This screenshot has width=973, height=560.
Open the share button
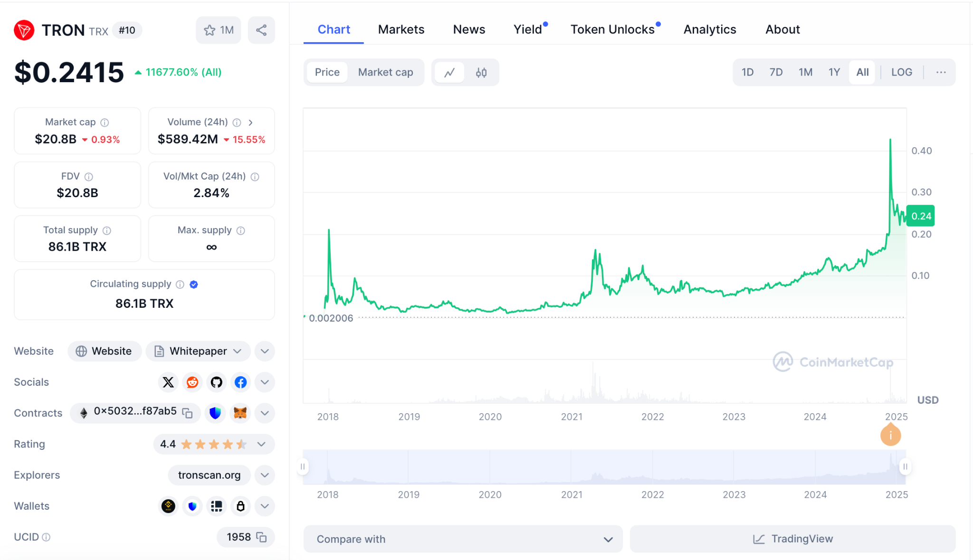261,30
